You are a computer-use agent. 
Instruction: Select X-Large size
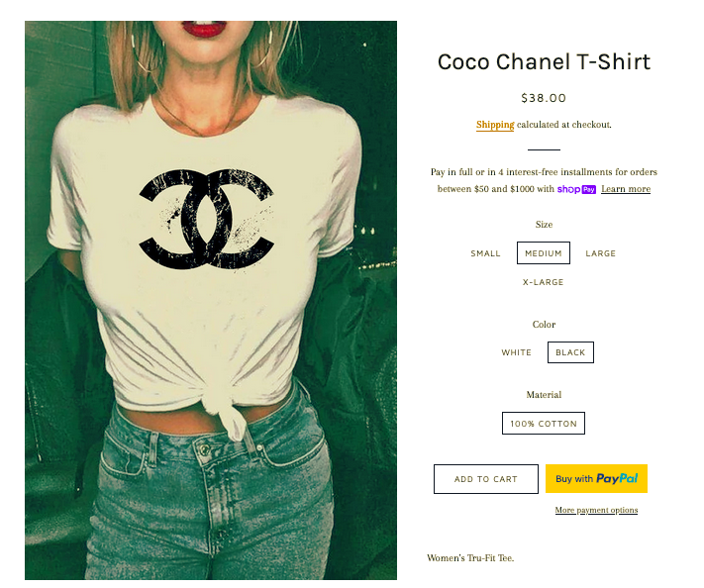tap(543, 282)
